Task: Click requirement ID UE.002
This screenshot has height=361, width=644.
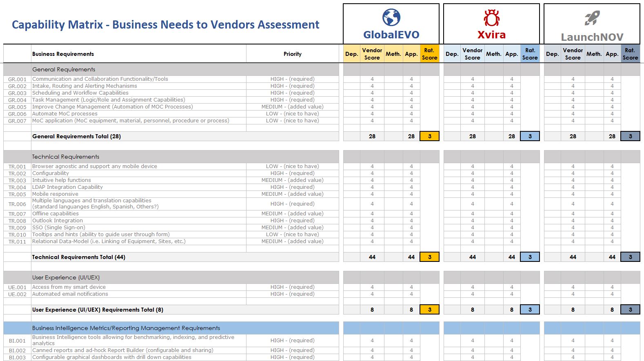Action: click(x=17, y=295)
